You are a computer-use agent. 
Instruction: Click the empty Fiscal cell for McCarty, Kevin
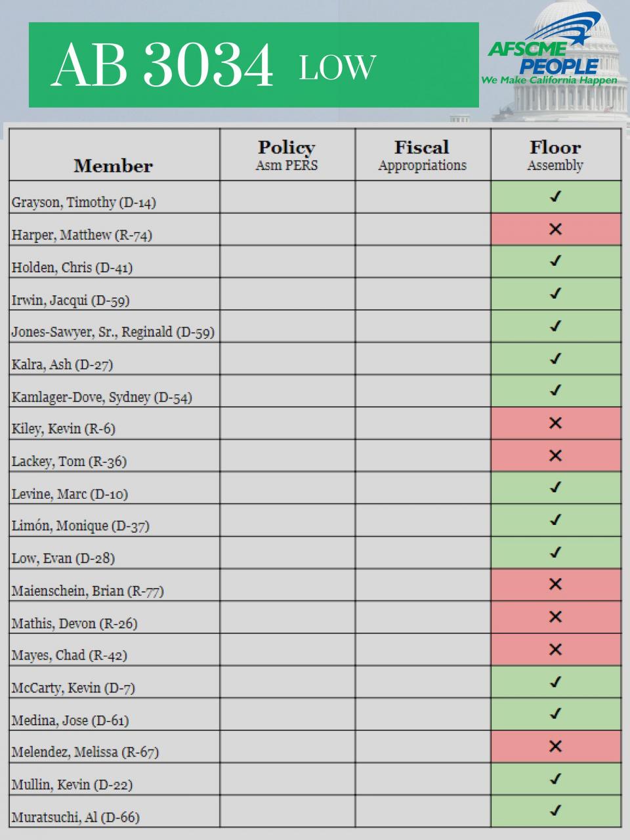[423, 682]
